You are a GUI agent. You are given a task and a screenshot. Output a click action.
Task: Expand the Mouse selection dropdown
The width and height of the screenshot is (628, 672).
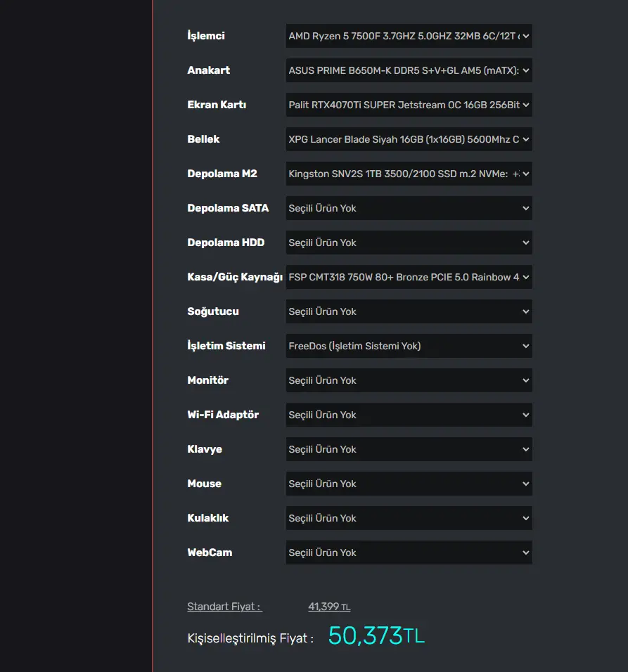point(409,484)
